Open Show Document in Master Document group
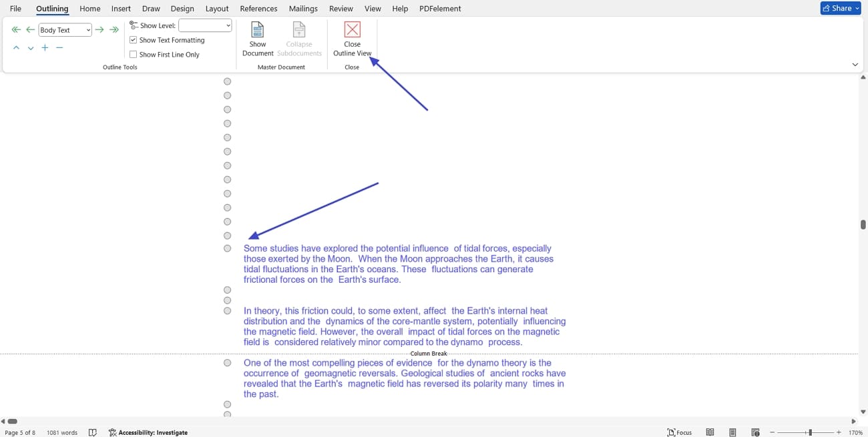868x437 pixels. (258, 38)
